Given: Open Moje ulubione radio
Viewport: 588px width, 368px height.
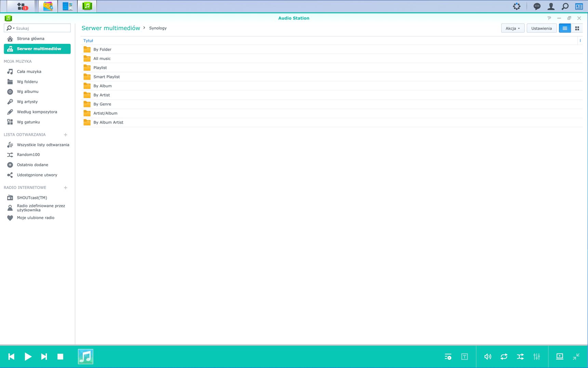Looking at the screenshot, I should (37, 218).
